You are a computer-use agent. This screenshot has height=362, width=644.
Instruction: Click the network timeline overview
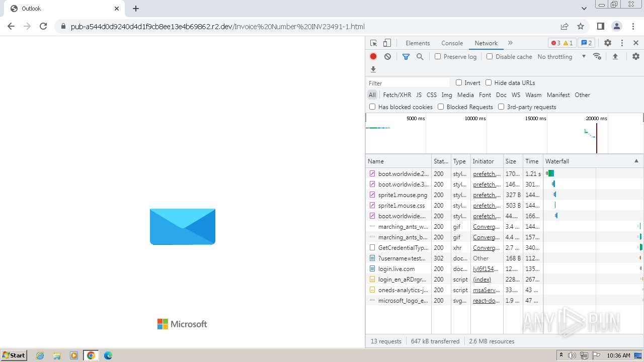click(505, 133)
